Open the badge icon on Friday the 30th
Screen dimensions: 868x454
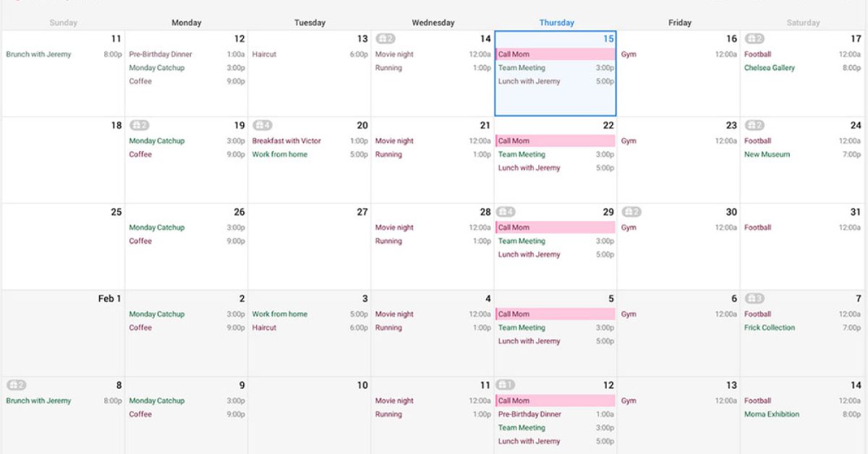pyautogui.click(x=631, y=213)
